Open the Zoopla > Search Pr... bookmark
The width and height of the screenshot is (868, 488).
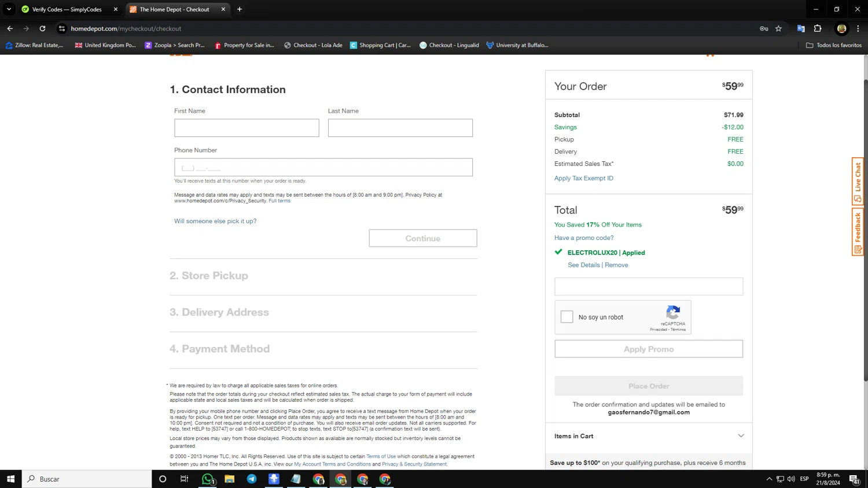click(175, 45)
